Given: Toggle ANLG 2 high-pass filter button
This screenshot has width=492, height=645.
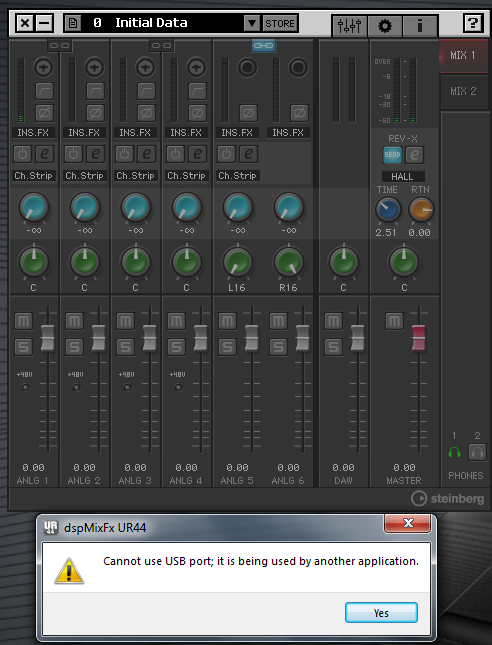Looking at the screenshot, I should tap(95, 91).
